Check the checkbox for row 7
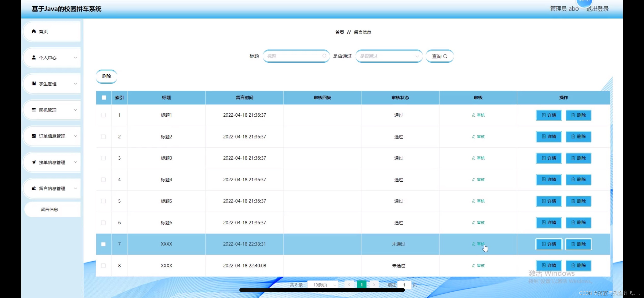This screenshot has height=298, width=644. coord(103,244)
